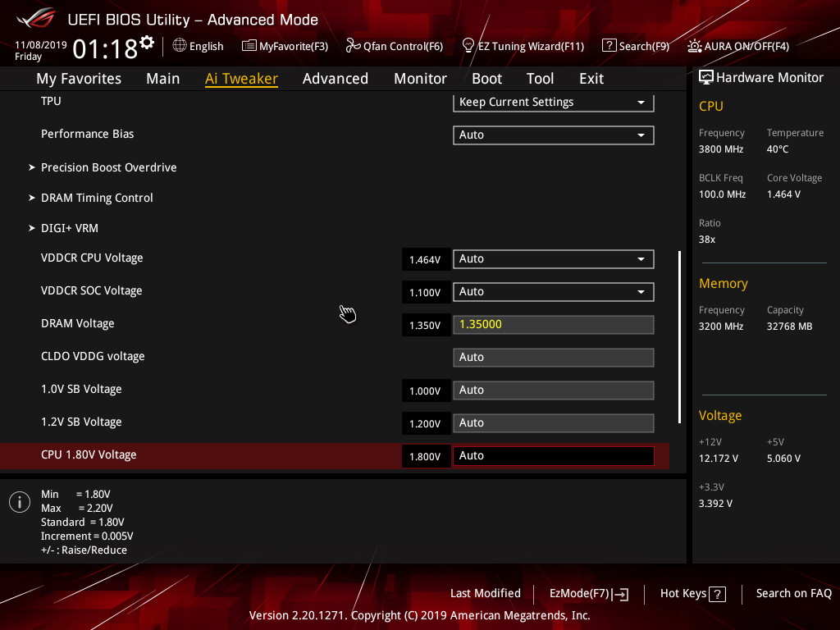Open the TPU dropdown
This screenshot has width=840, height=630.
[554, 102]
